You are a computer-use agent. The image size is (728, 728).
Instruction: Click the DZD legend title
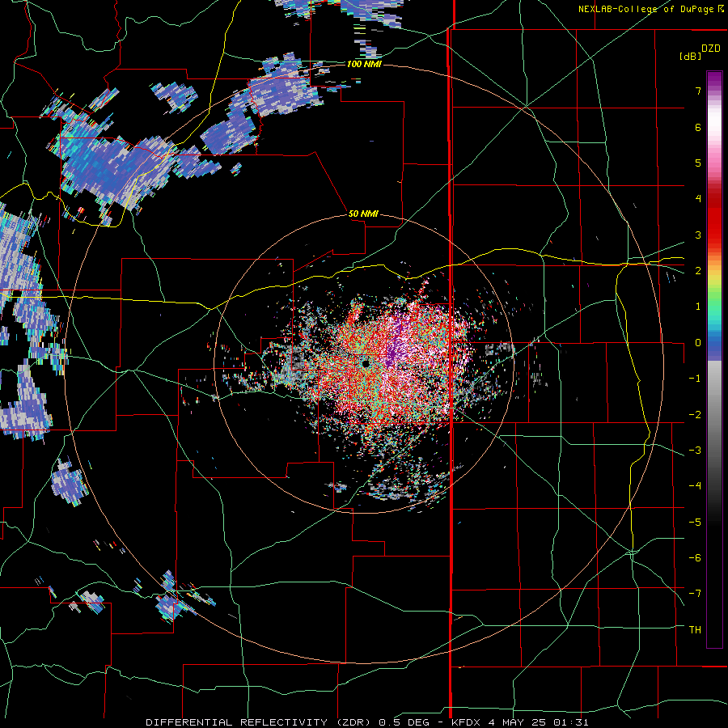(x=711, y=49)
